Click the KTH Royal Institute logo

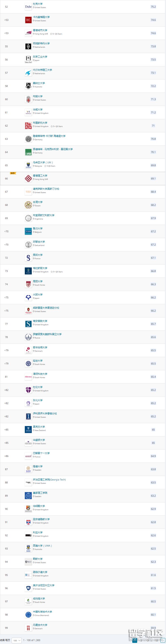[x=28, y=495]
